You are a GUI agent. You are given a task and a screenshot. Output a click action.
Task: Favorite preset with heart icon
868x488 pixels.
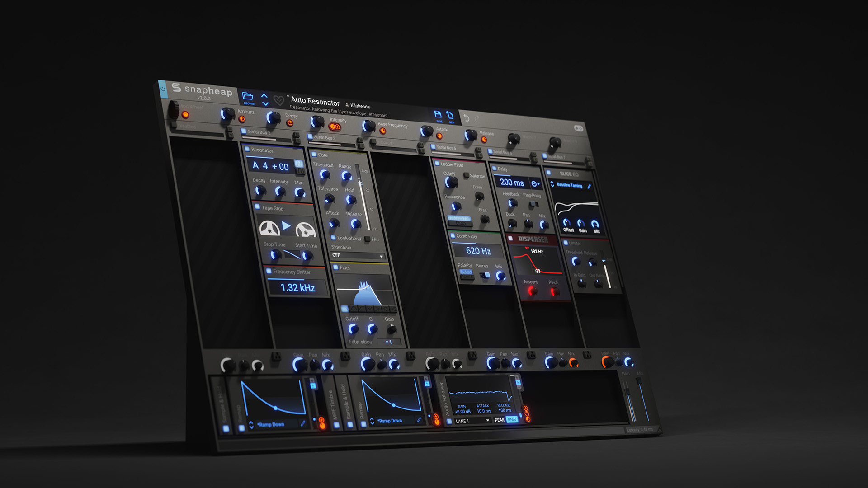point(278,101)
